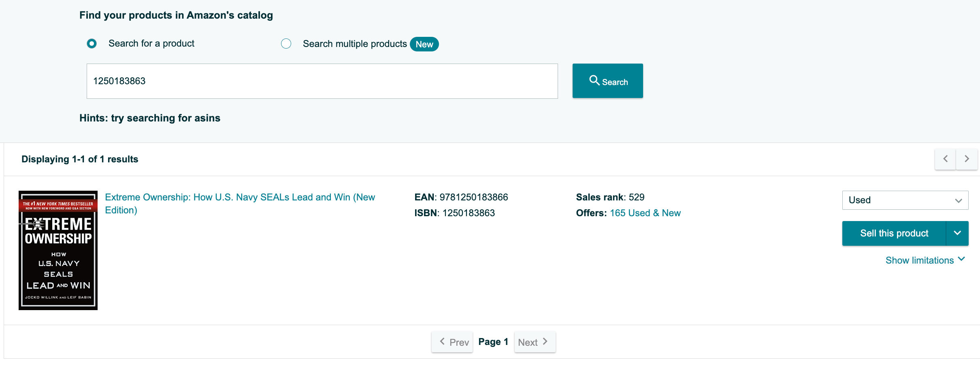Open the 165 Used & New offers link
The width and height of the screenshot is (980, 366).
point(645,213)
